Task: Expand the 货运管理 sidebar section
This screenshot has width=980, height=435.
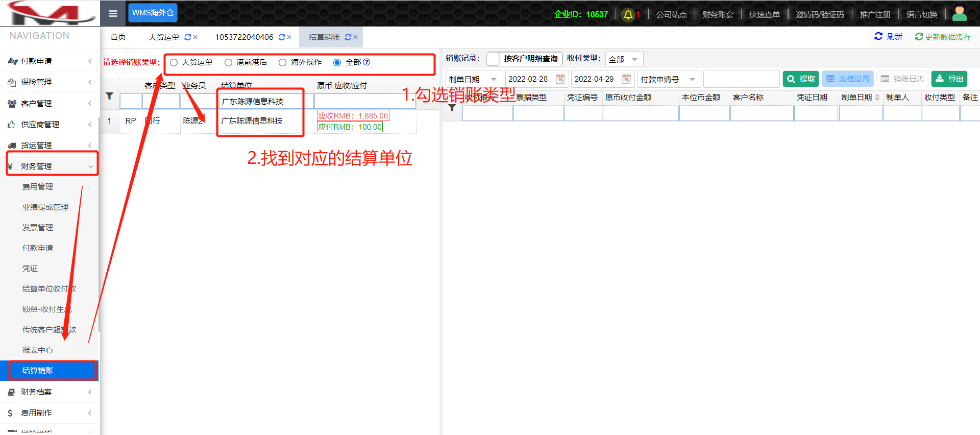Action: pyautogui.click(x=50, y=146)
